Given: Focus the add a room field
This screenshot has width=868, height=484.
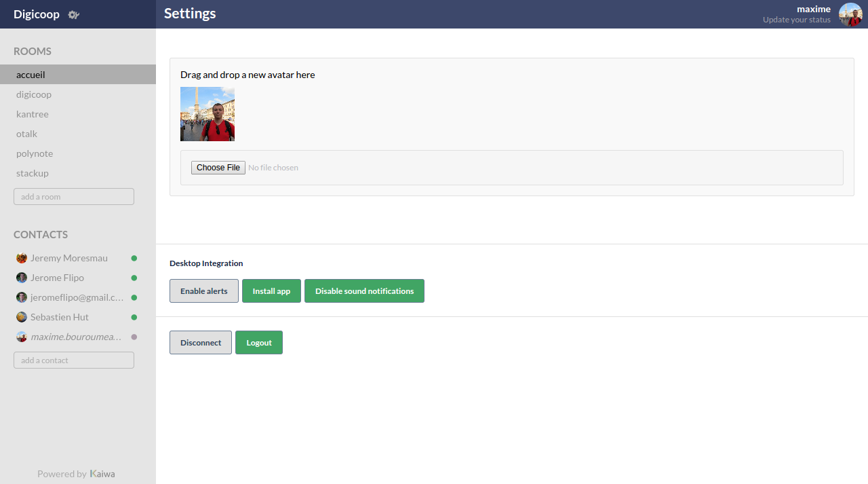Looking at the screenshot, I should click(74, 197).
